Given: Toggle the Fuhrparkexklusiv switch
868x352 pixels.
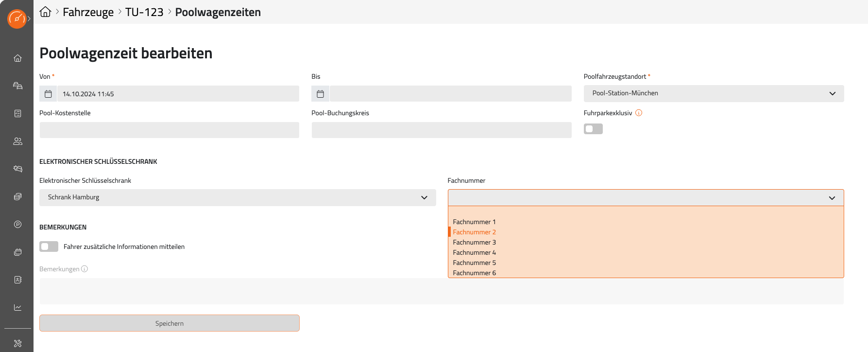Looking at the screenshot, I should tap(593, 129).
